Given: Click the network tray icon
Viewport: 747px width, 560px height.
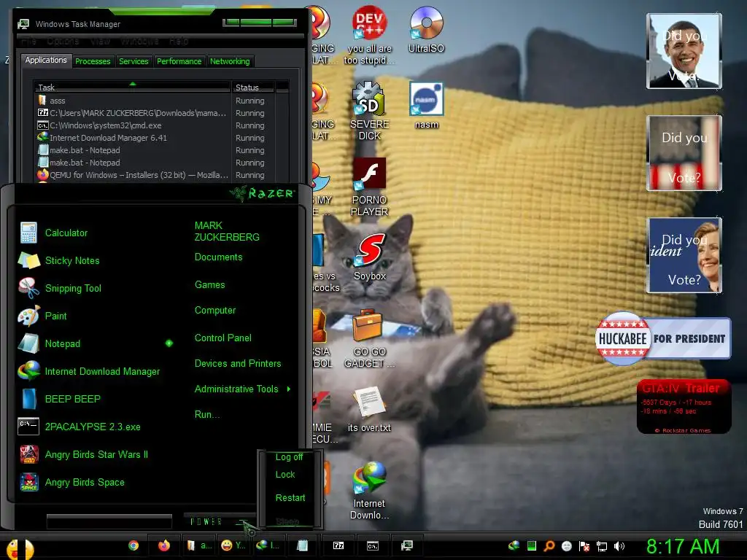Looking at the screenshot, I should tap(602, 546).
